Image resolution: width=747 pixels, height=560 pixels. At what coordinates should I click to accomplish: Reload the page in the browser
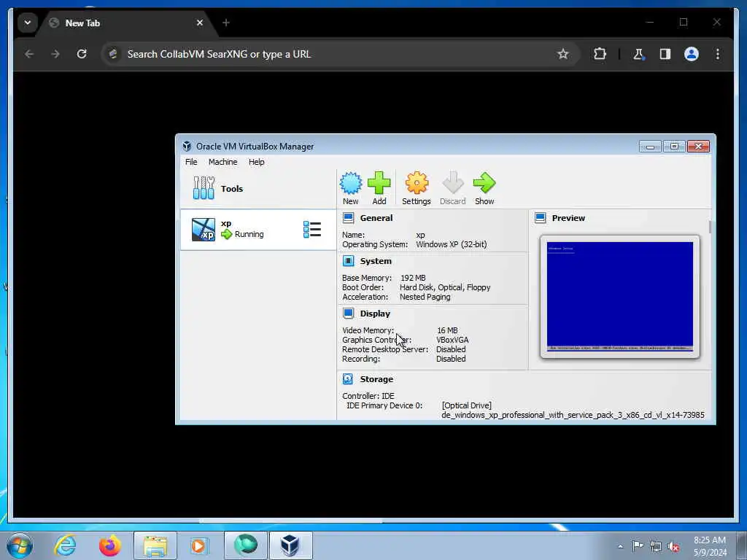pos(82,54)
